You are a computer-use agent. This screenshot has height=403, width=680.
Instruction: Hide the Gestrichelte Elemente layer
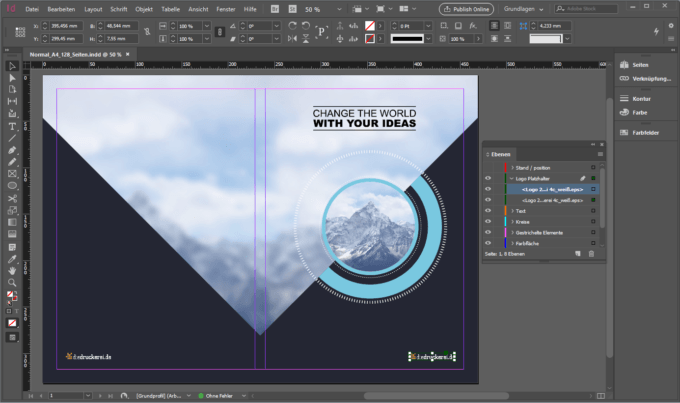pyautogui.click(x=488, y=233)
